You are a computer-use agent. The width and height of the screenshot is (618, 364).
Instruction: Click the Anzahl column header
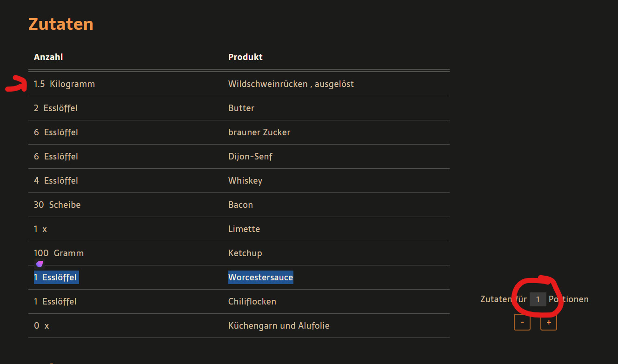48,57
